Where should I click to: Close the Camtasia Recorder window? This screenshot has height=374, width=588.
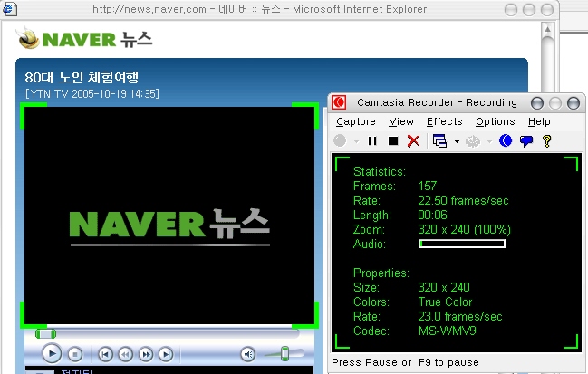pos(574,102)
